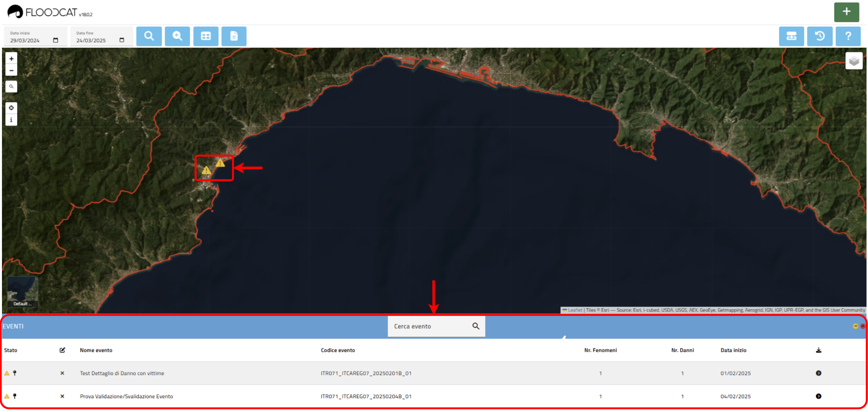
Task: Expand details arrow for Prova Validazione event
Action: pyautogui.click(x=818, y=396)
